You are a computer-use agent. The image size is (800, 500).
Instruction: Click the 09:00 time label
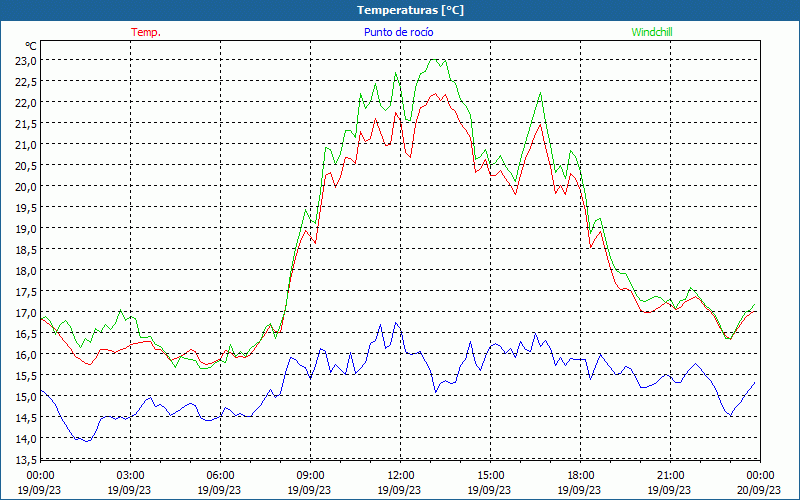(x=310, y=476)
